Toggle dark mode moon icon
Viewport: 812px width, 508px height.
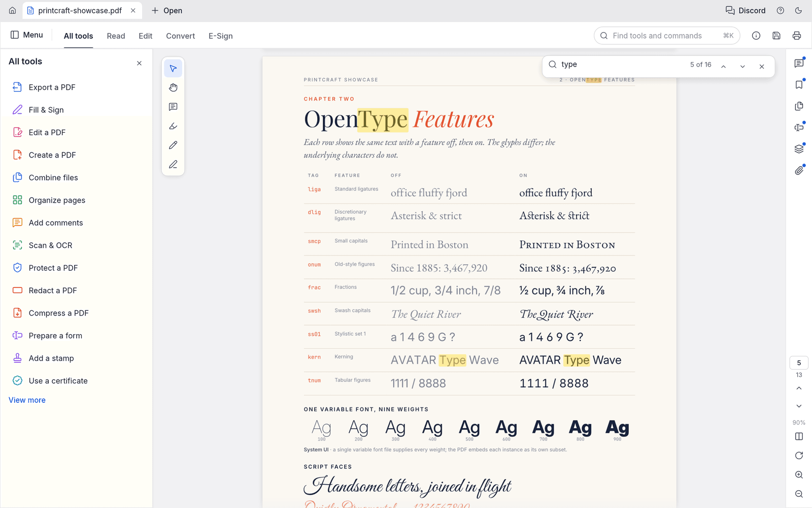tap(799, 11)
